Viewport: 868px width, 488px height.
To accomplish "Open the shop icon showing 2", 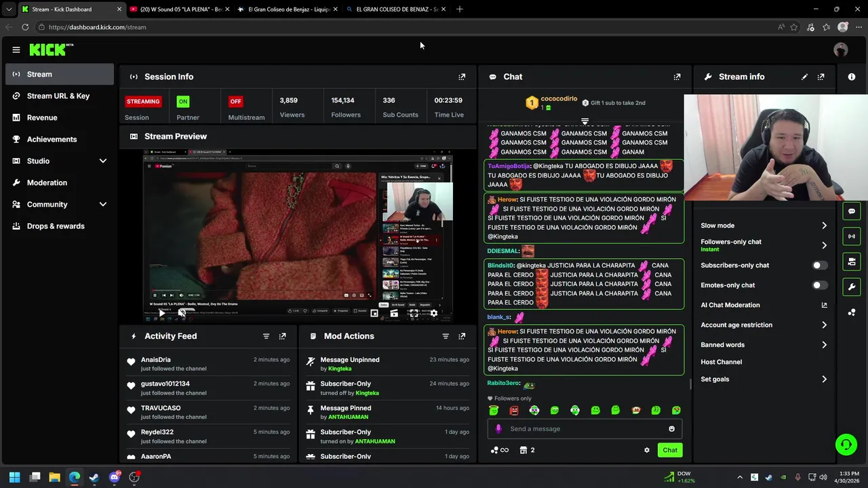I will pyautogui.click(x=527, y=450).
